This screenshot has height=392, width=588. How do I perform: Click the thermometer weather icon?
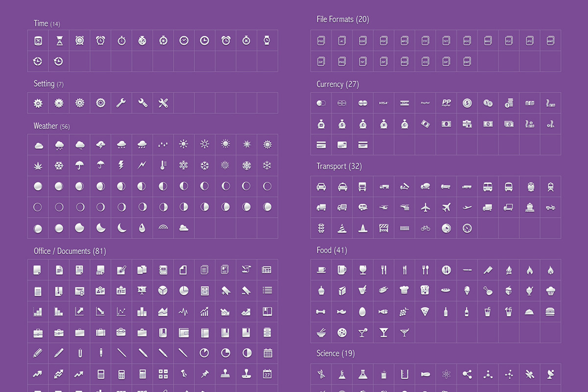pos(163,166)
